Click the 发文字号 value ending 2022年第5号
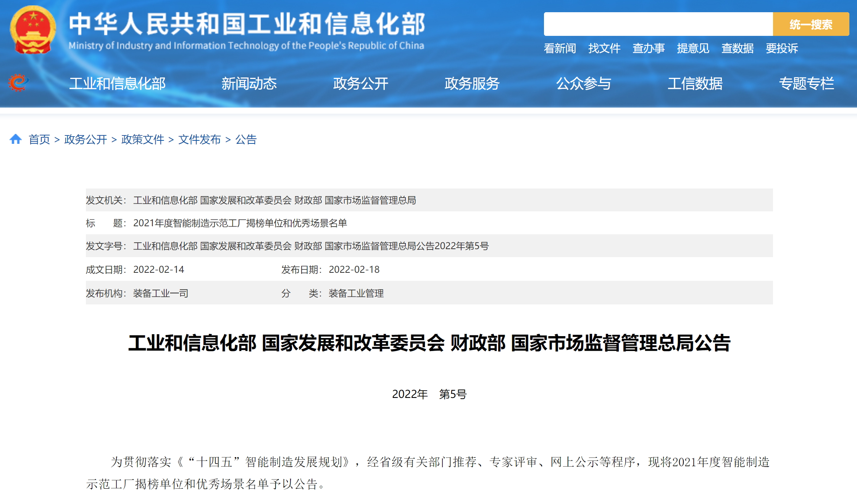This screenshot has width=857, height=504. 311,246
